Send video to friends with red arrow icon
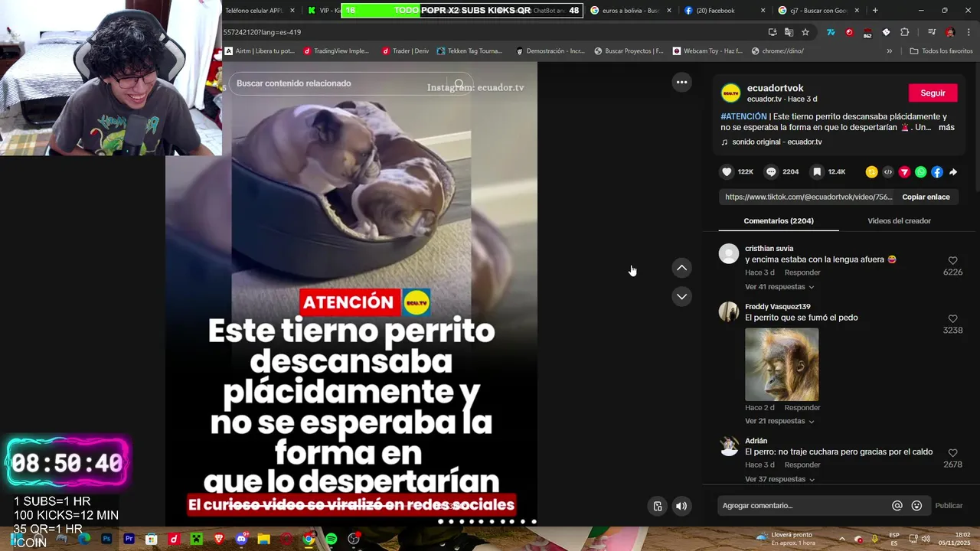 904,172
